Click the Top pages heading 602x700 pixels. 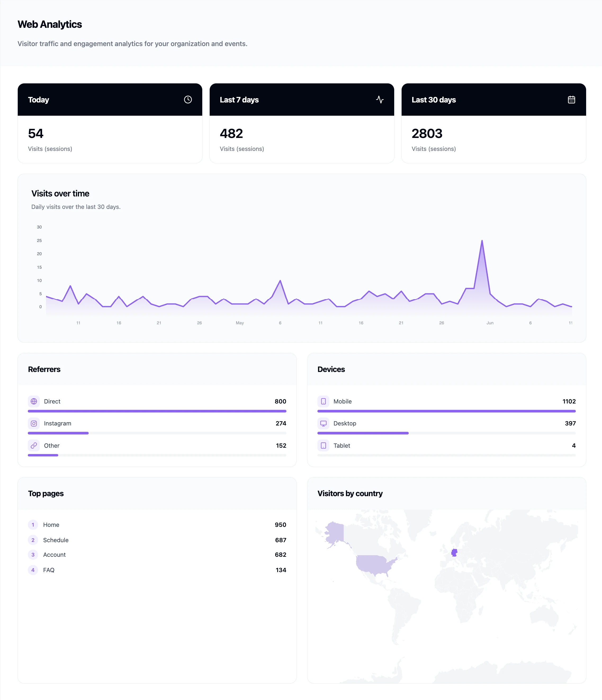(46, 493)
